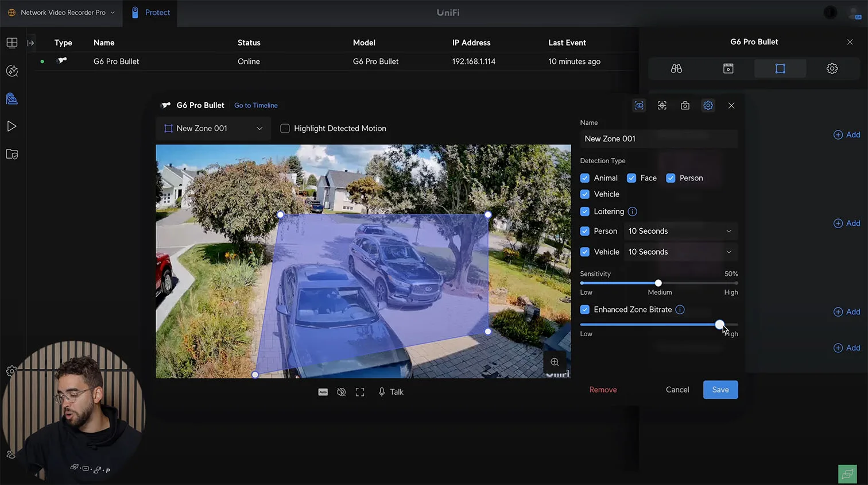Uncheck the Animal detection checkbox
This screenshot has height=485, width=868.
[x=585, y=178]
